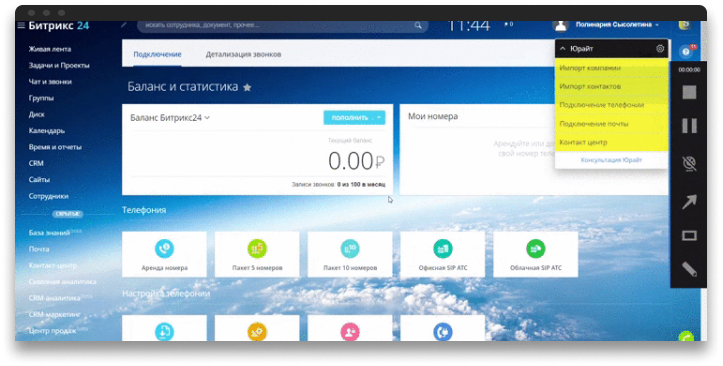Toggle the recorder camera off icon
Screen dimensions: 723x366
coord(689,164)
